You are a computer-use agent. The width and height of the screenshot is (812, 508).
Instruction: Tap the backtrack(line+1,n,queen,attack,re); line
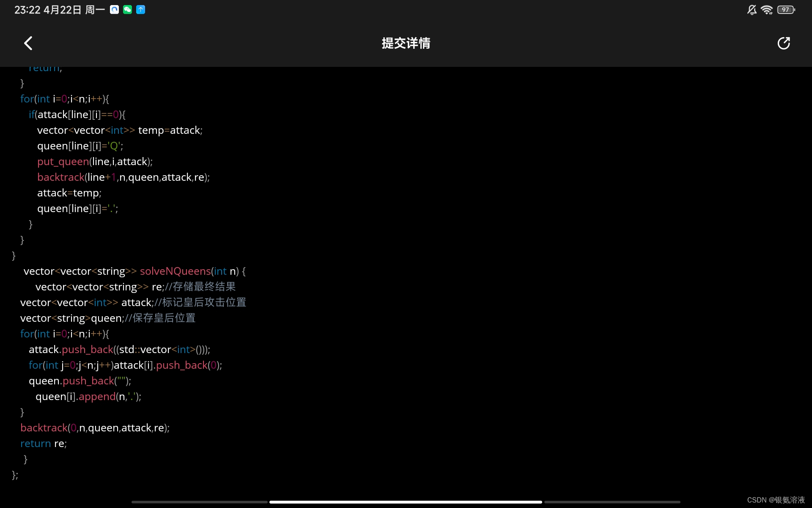point(123,177)
